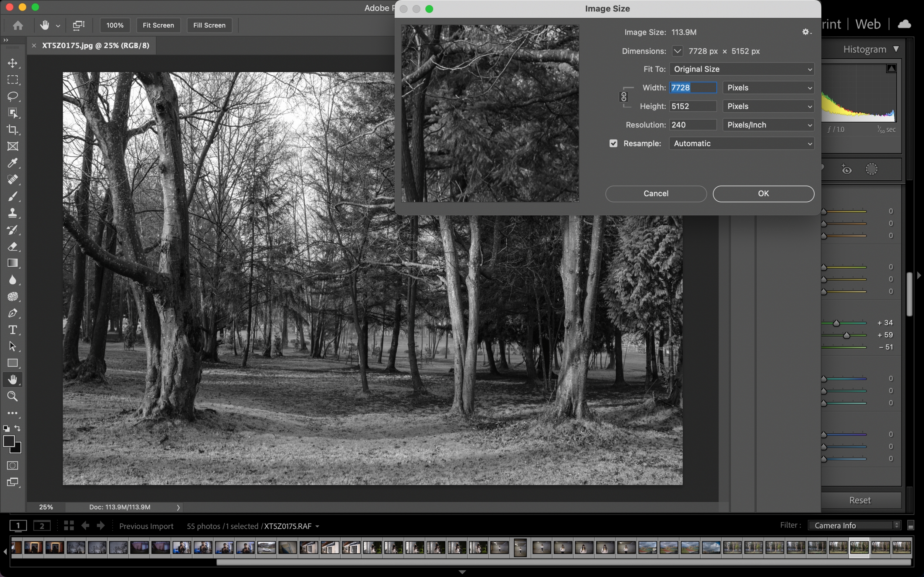Expand the Fit To dropdown menu
The width and height of the screenshot is (924, 577).
point(742,69)
